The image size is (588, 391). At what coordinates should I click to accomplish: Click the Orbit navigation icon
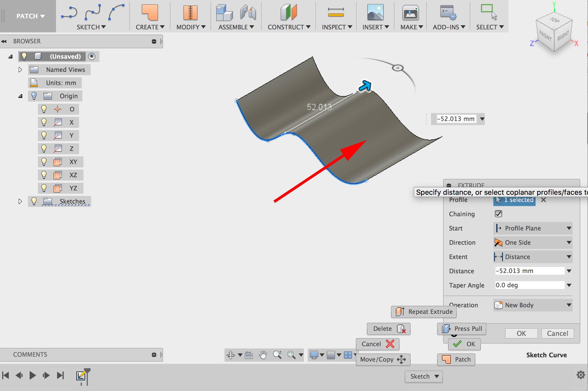231,355
